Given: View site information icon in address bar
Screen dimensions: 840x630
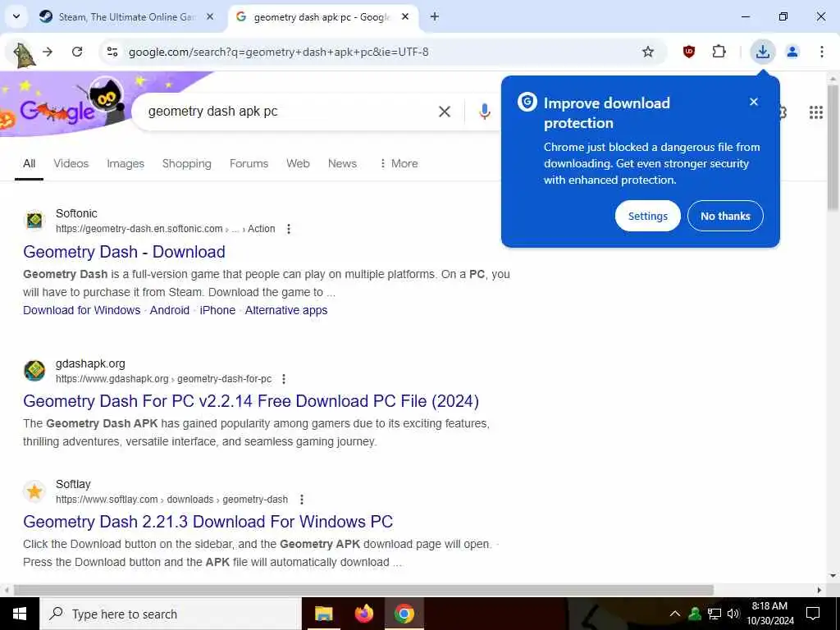Looking at the screenshot, I should point(112,52).
